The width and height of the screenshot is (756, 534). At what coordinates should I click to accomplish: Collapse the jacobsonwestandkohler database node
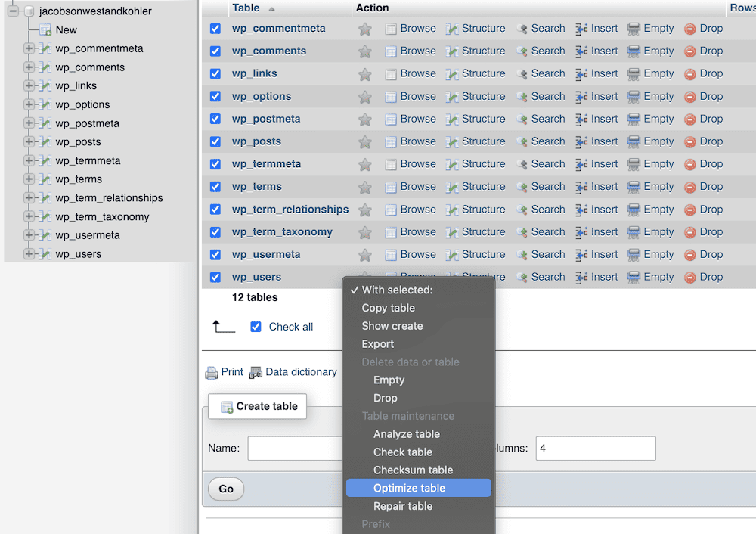[13, 11]
